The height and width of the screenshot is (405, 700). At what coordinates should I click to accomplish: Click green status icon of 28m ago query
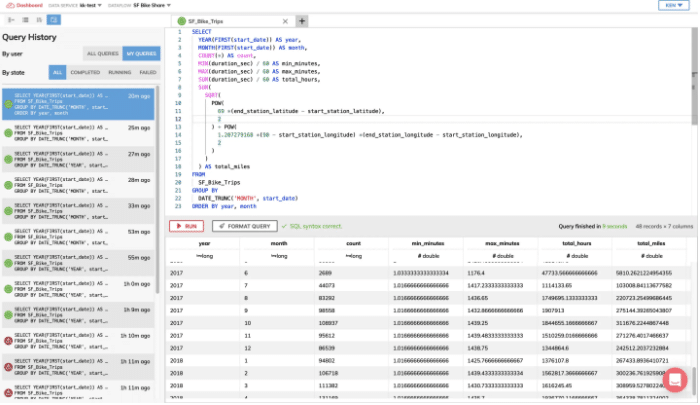pos(8,185)
